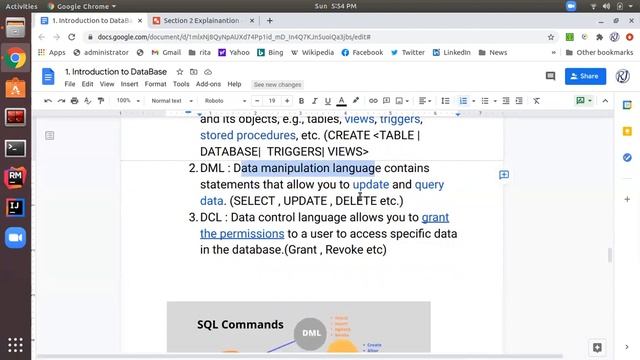Open the File menu
This screenshot has width=640, height=360.
click(70, 84)
